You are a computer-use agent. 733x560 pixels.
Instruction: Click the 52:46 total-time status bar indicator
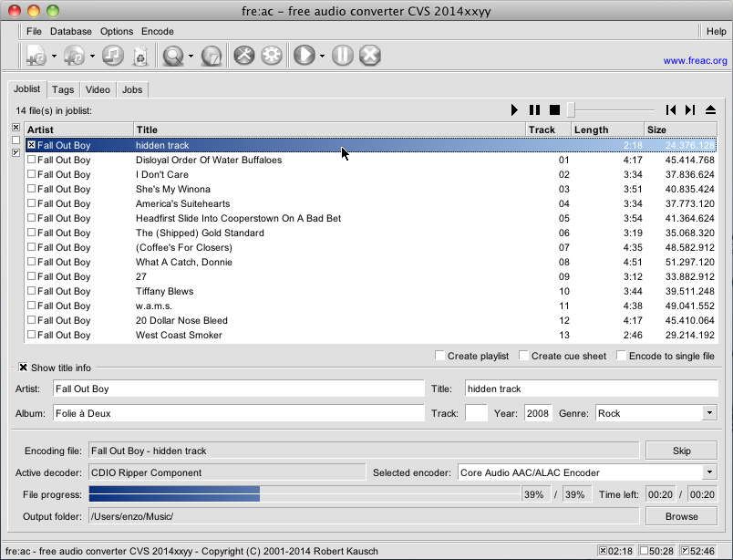coord(697,551)
